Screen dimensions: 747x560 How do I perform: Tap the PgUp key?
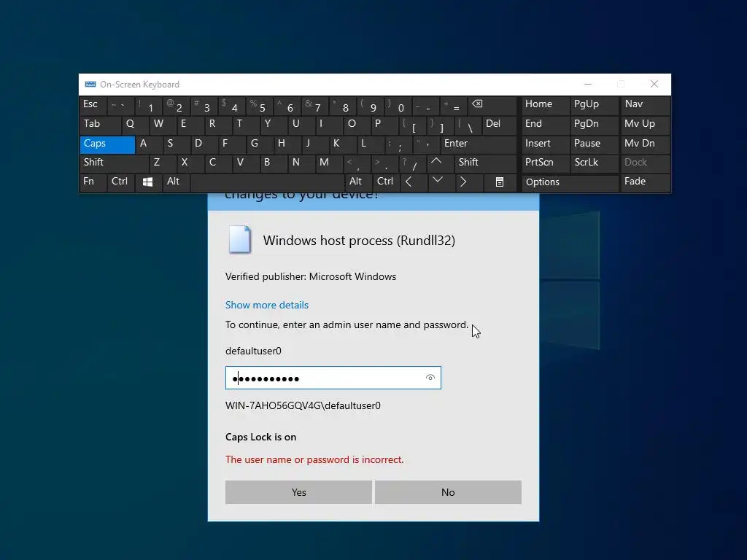click(x=594, y=105)
